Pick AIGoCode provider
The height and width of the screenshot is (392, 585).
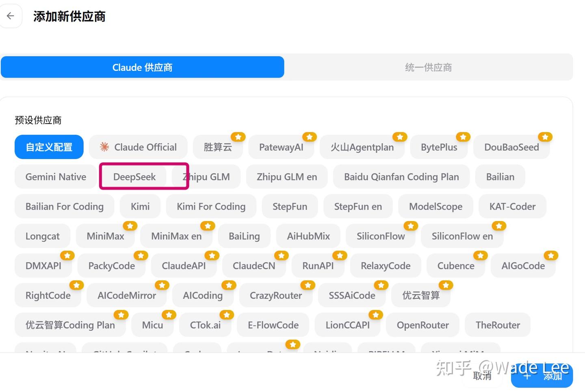[523, 266]
